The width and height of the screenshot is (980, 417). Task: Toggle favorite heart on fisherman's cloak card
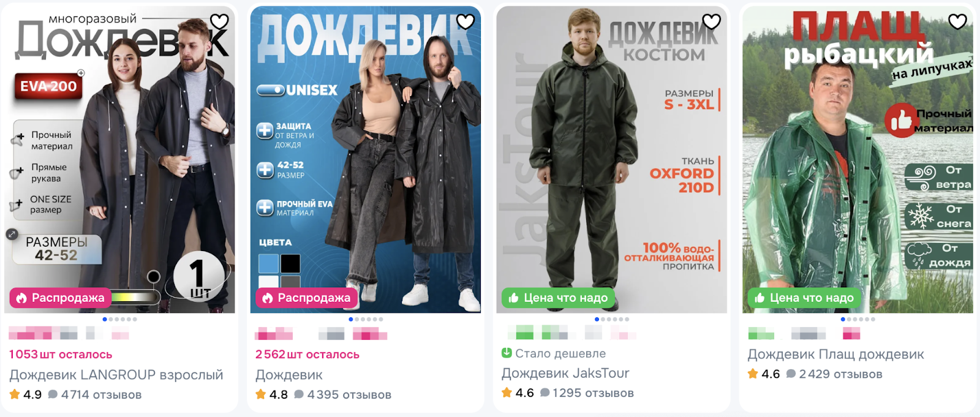(957, 21)
